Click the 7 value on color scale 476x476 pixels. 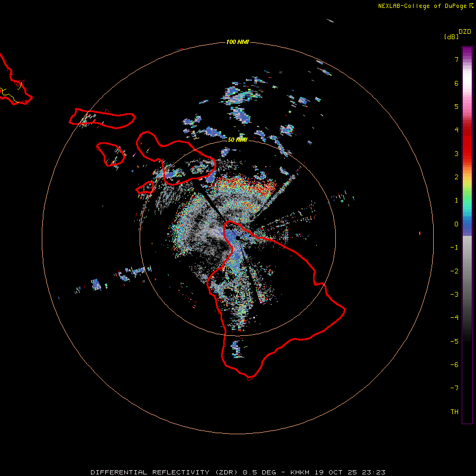tap(456, 59)
